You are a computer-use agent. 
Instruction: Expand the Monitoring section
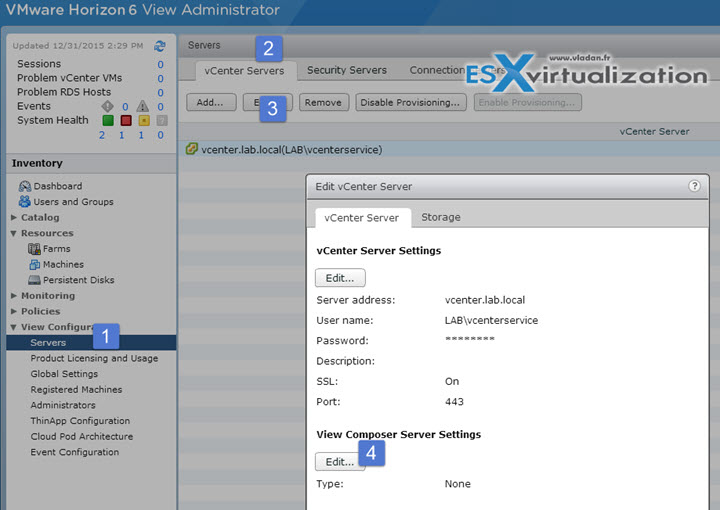coord(14,296)
